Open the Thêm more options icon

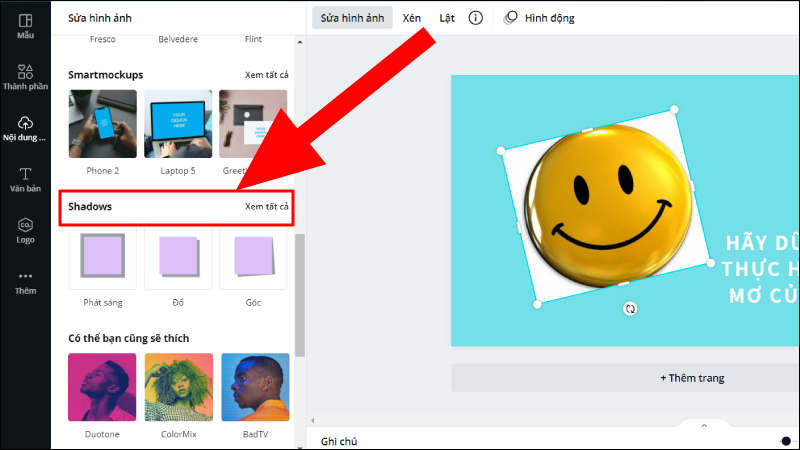tap(25, 283)
